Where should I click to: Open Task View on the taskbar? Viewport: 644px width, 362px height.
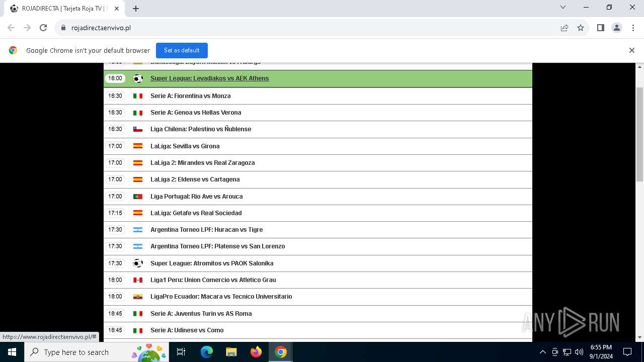pyautogui.click(x=181, y=352)
